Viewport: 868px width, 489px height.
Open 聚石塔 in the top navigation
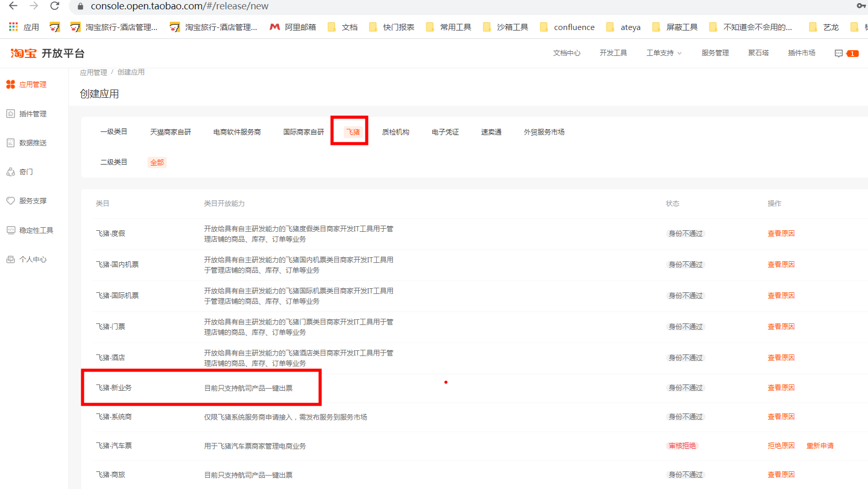coord(758,53)
